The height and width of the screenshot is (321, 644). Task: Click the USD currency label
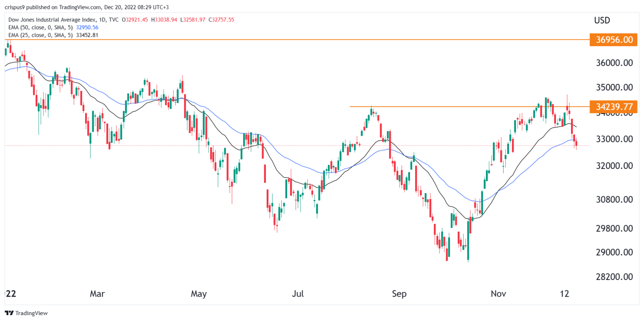point(602,20)
